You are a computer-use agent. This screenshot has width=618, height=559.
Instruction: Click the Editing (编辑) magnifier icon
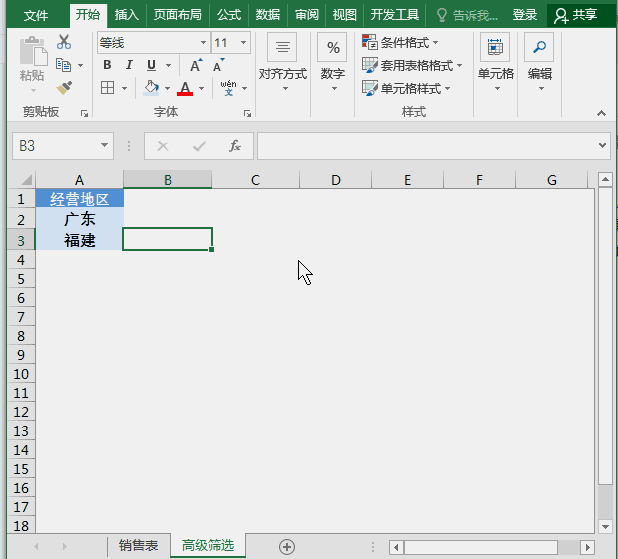pyautogui.click(x=539, y=47)
